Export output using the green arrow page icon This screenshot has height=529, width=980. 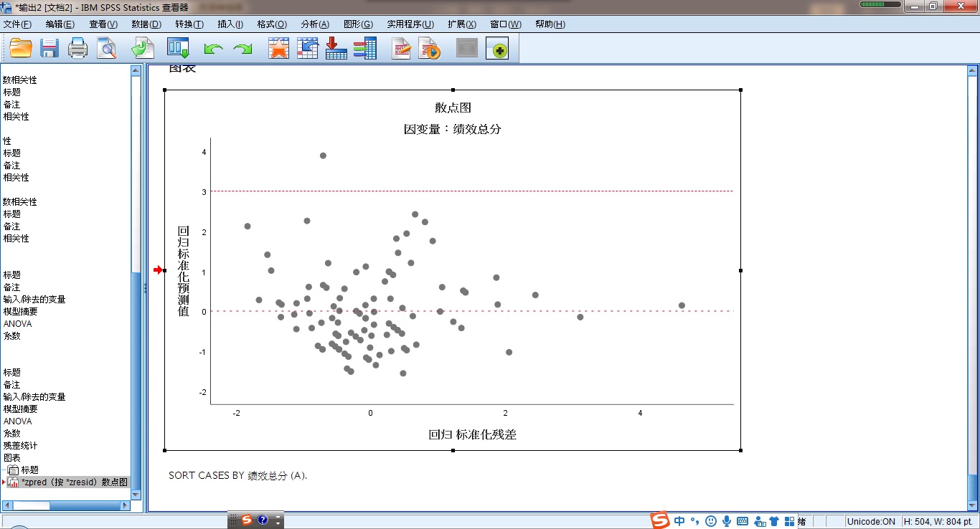tap(143, 48)
